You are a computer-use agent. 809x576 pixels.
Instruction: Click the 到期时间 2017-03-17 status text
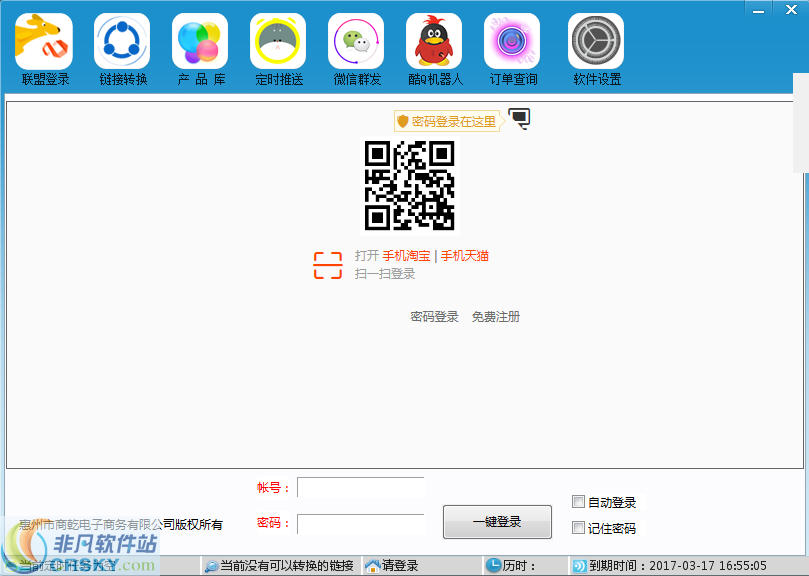tap(678, 566)
